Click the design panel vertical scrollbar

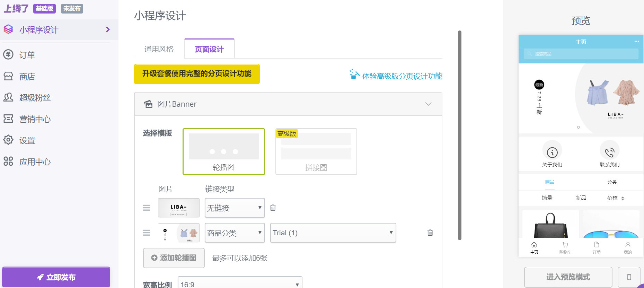pyautogui.click(x=460, y=135)
